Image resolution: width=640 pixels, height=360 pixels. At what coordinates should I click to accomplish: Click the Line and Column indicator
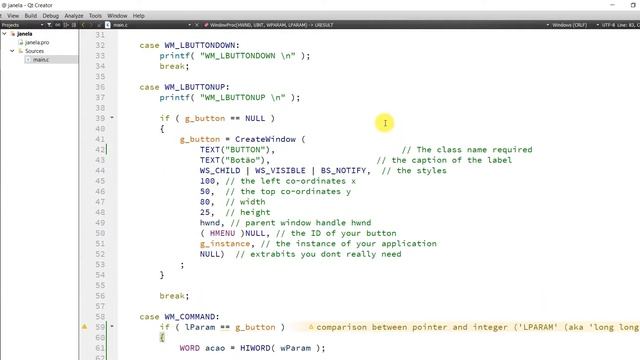(x=629, y=25)
